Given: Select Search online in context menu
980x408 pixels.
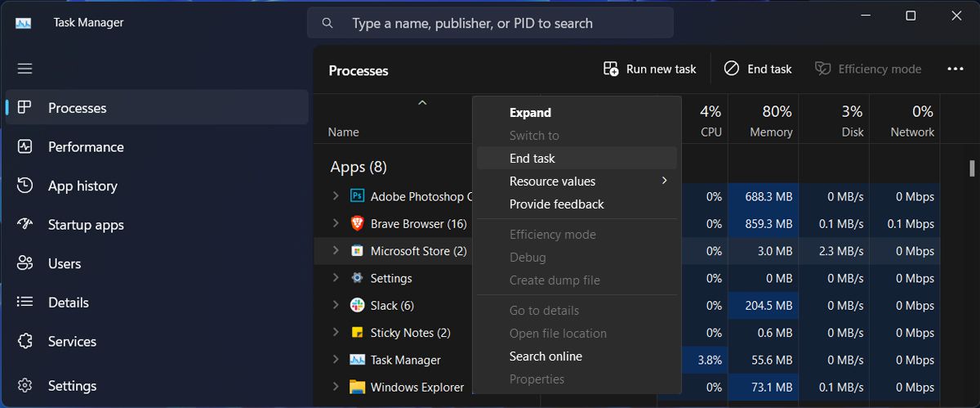Looking at the screenshot, I should coord(577,356).
